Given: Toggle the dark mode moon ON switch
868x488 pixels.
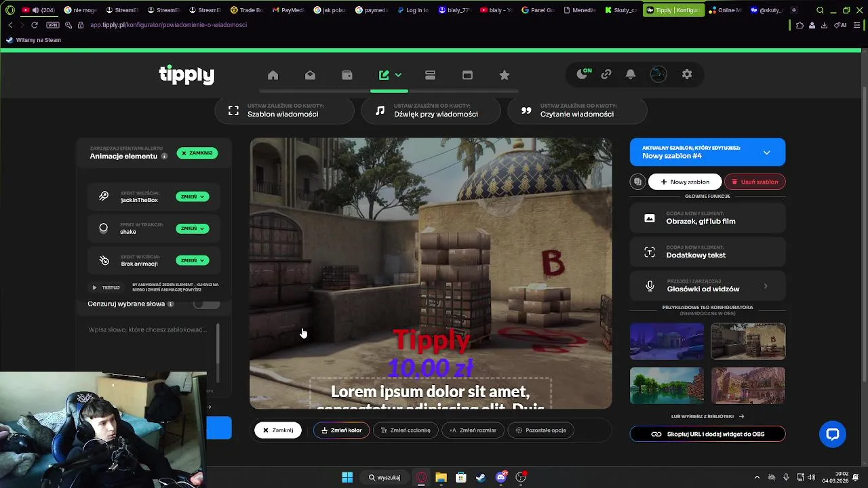Looking at the screenshot, I should [x=584, y=74].
